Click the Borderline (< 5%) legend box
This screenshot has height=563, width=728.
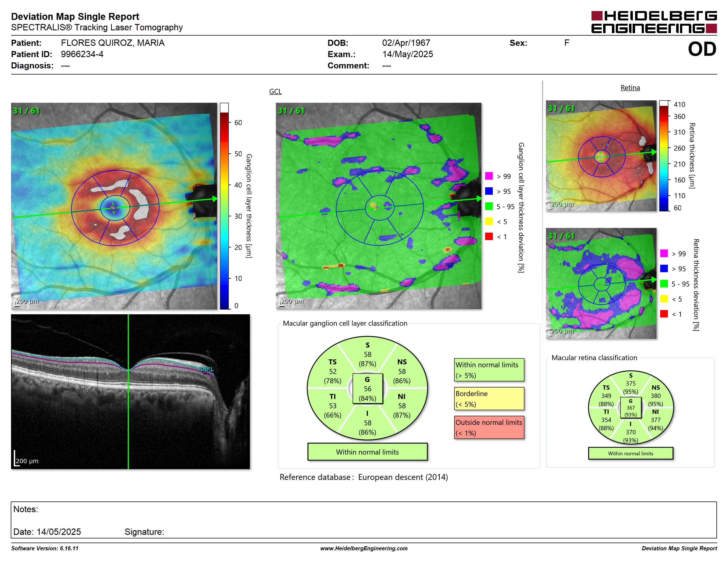[489, 399]
